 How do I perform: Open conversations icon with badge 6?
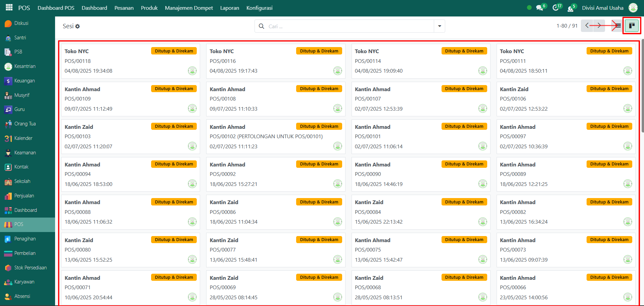[x=540, y=8]
